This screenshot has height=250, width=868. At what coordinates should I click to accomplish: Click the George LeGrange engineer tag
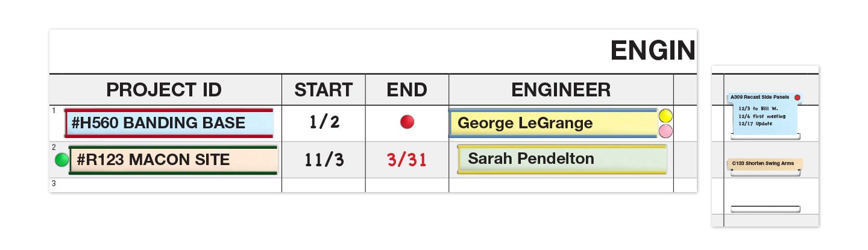click(553, 123)
